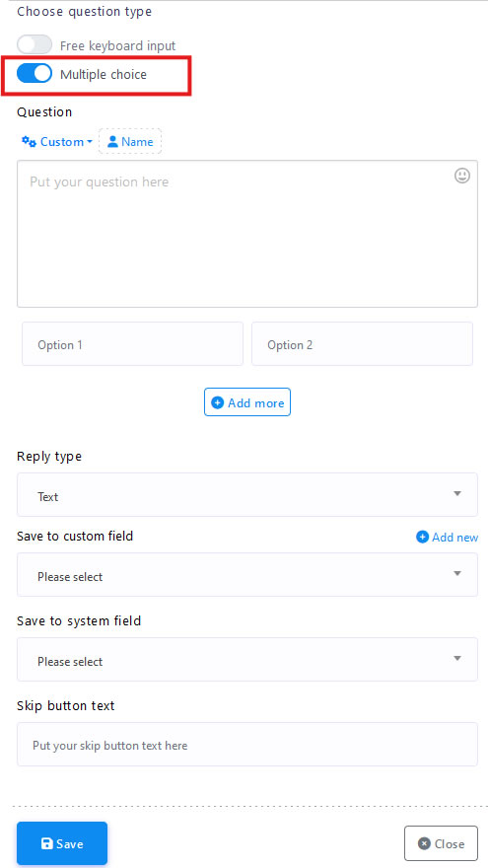Click the gears icon beside Custom
Screen dimensions: 488x868
(x=29, y=142)
